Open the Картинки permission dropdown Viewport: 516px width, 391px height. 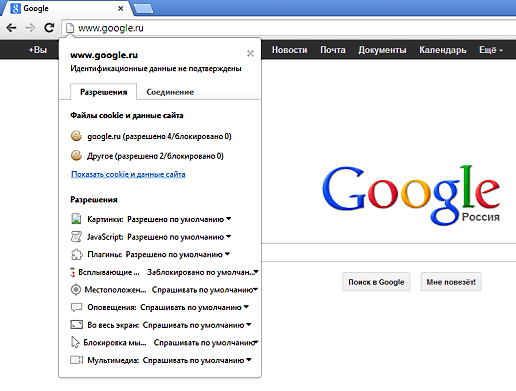click(x=179, y=219)
